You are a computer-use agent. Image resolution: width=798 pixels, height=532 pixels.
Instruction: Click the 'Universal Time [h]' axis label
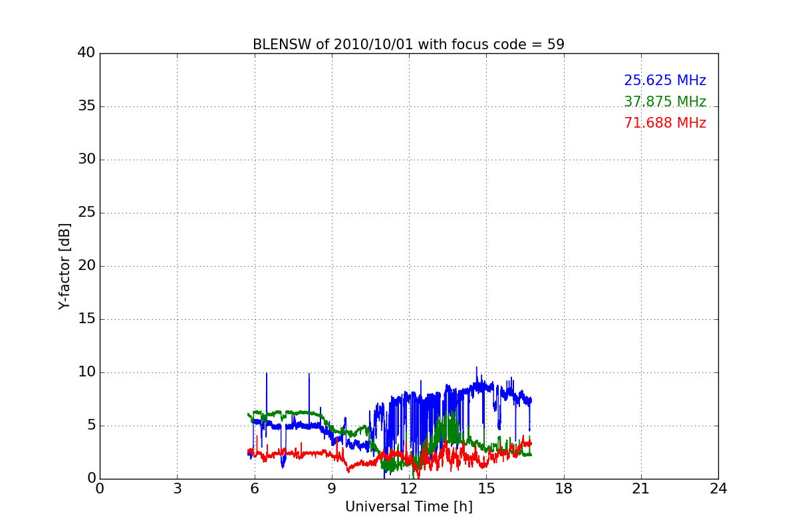(x=409, y=507)
